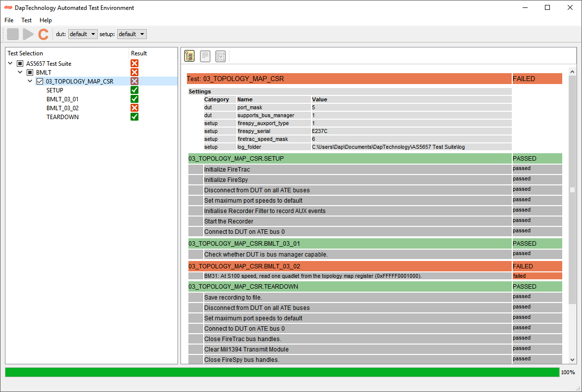This screenshot has width=582, height=392.
Task: Click the 'Initialize FireTrac' step row
Action: point(358,169)
